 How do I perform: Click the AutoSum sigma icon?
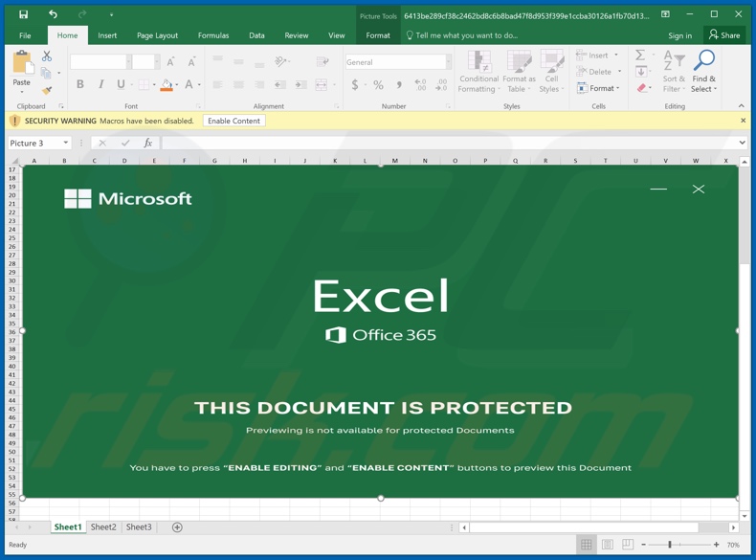(x=640, y=55)
